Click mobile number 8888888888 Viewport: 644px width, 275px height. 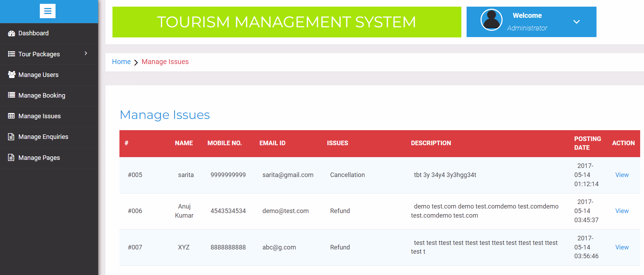228,247
